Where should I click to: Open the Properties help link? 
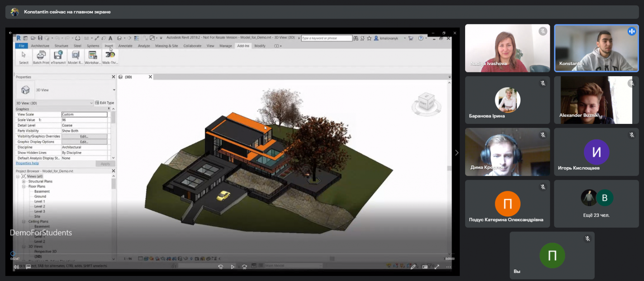click(27, 163)
